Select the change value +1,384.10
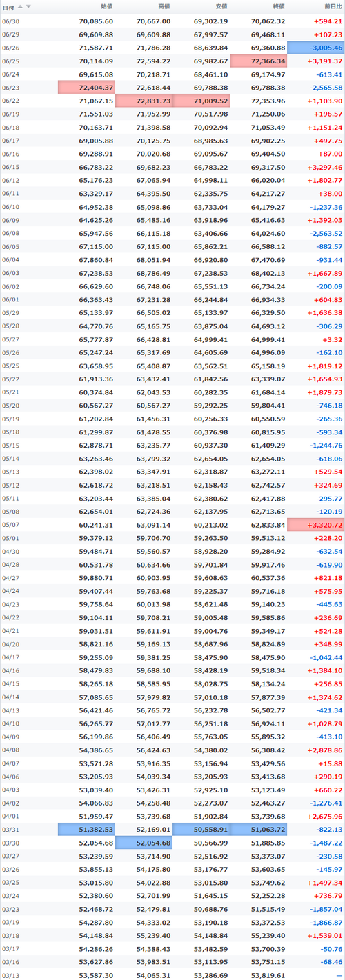 coord(324,672)
